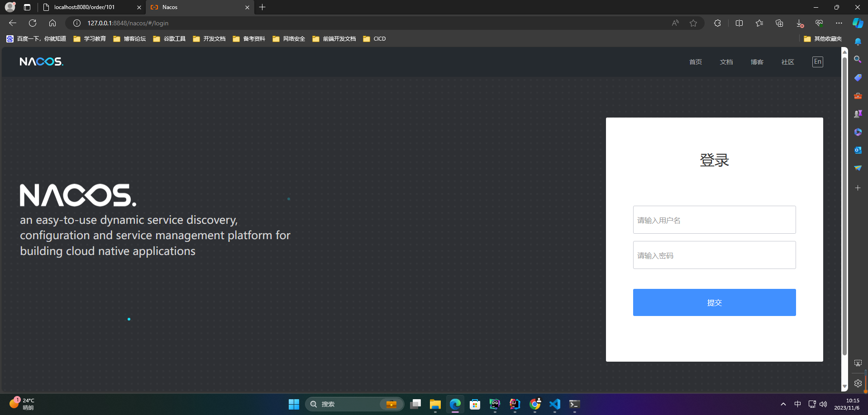Close the localhost:8080/order/101 tab
The width and height of the screenshot is (868, 415).
[x=139, y=7]
